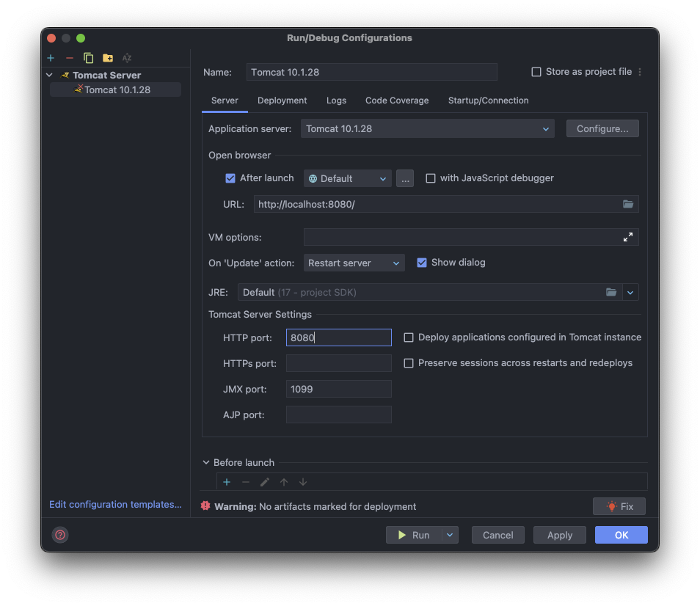The height and width of the screenshot is (606, 700).
Task: Open the Application server dropdown
Action: point(428,128)
